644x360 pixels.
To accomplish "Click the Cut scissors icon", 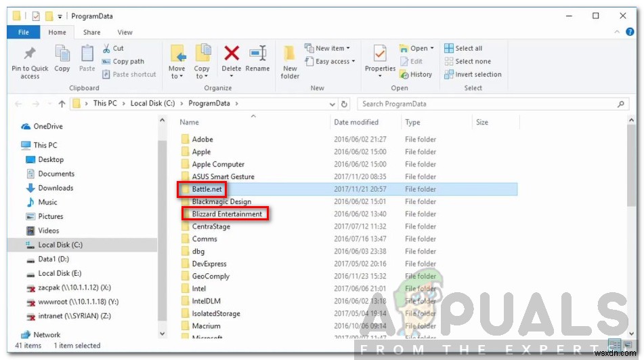I will (x=106, y=49).
